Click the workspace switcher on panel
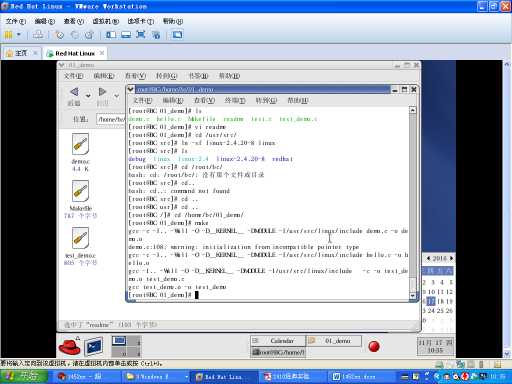 click(x=126, y=346)
